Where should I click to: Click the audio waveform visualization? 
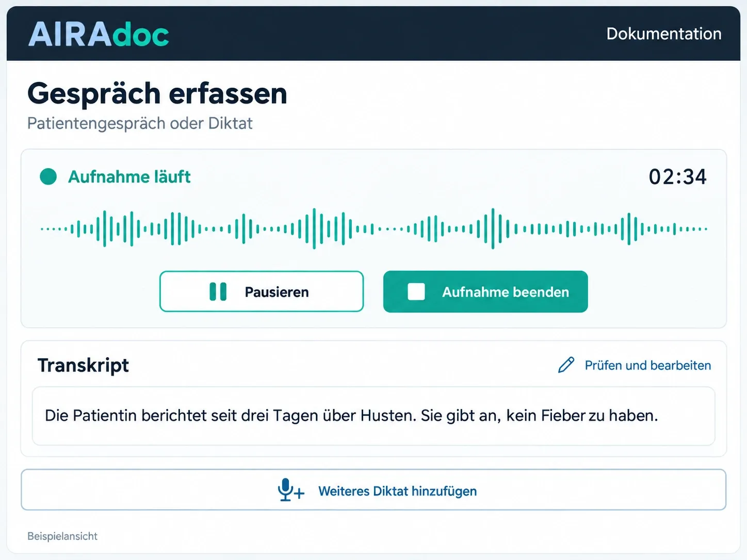pos(373,228)
